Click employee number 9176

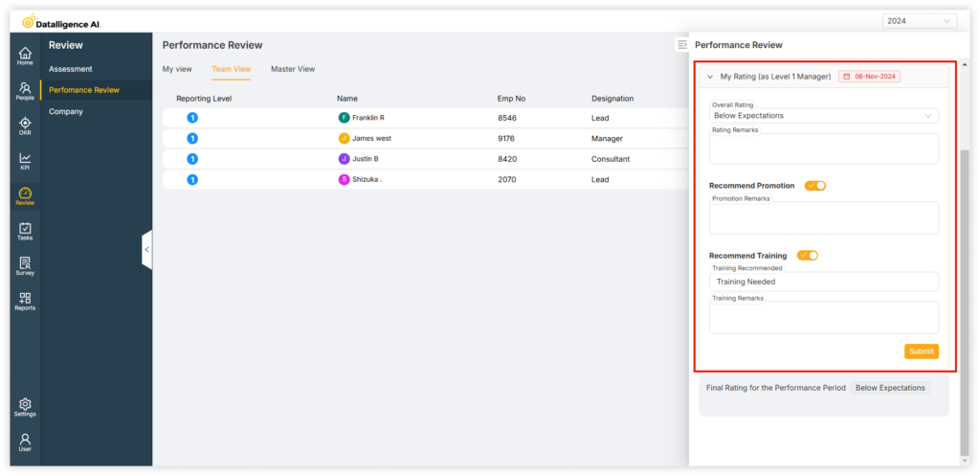(506, 138)
